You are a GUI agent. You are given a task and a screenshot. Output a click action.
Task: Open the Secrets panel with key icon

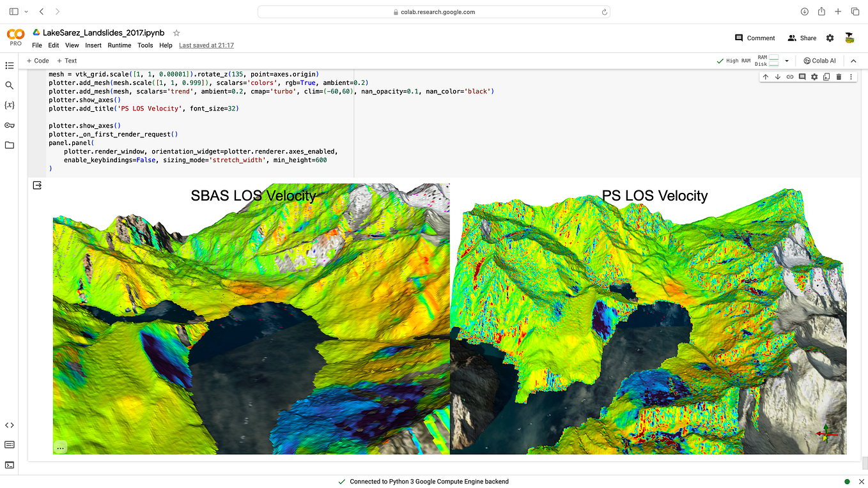point(10,125)
